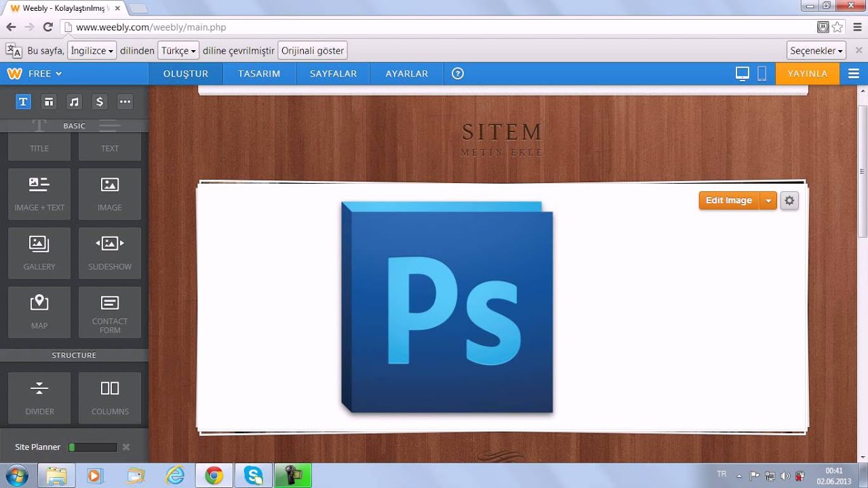Click the Weebly logo icon
This screenshot has width=868, height=488.
pyautogui.click(x=14, y=74)
